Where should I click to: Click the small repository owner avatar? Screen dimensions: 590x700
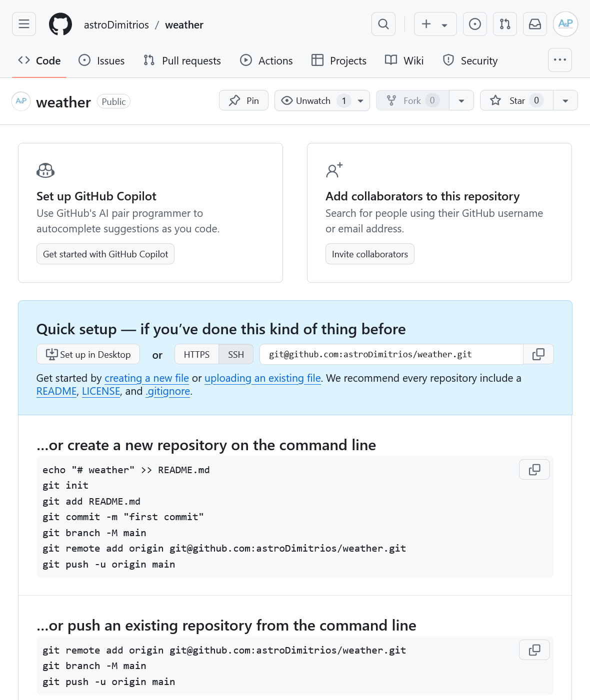pos(21,101)
